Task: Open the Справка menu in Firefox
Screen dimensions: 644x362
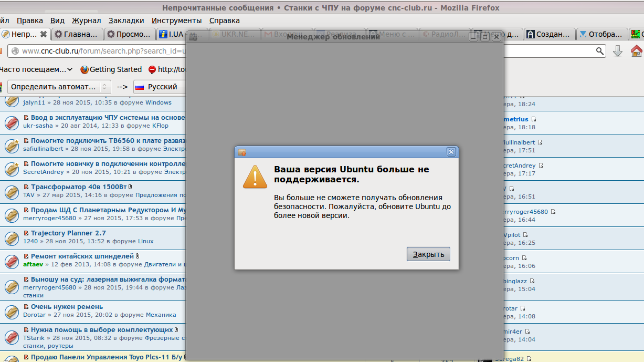Action: (225, 20)
